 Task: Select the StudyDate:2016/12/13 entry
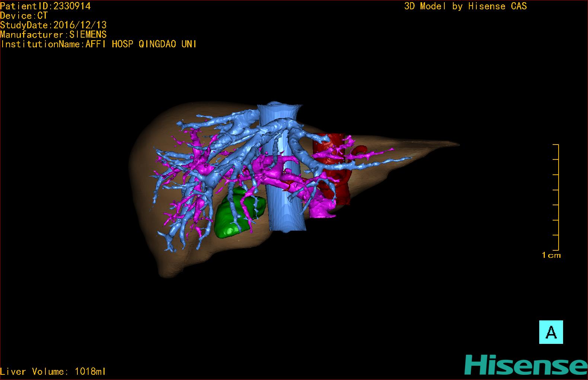coord(54,25)
